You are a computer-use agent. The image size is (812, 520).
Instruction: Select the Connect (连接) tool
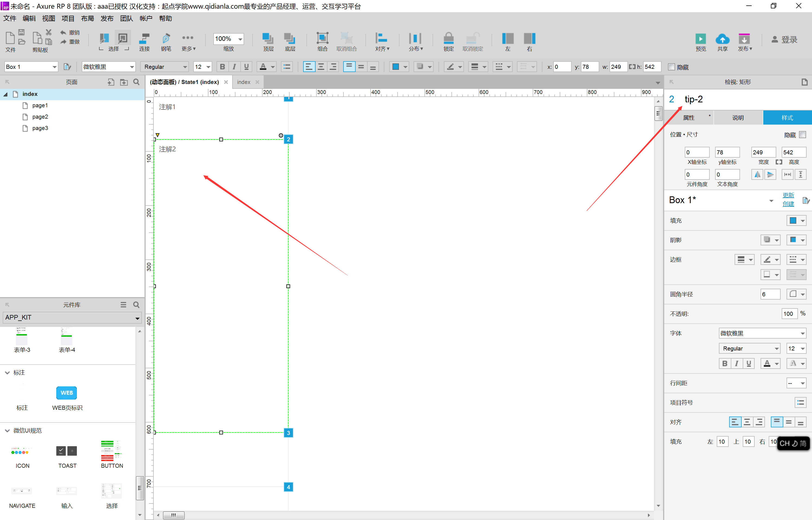(144, 38)
